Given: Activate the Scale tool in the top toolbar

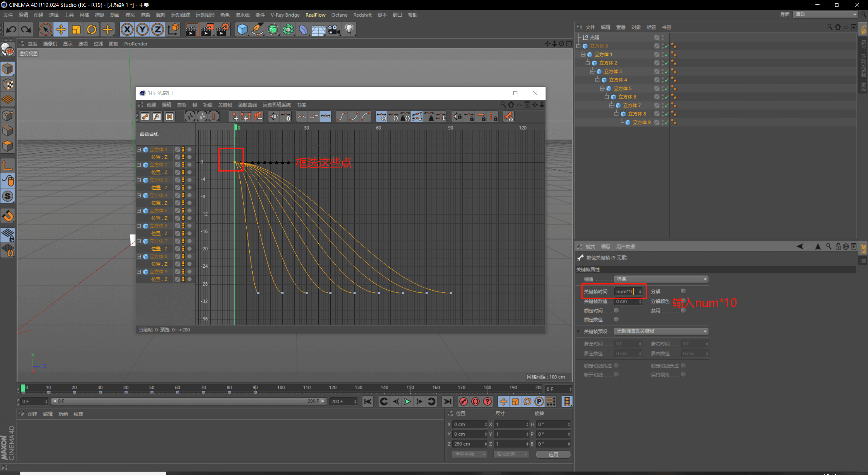Looking at the screenshot, I should [x=76, y=30].
